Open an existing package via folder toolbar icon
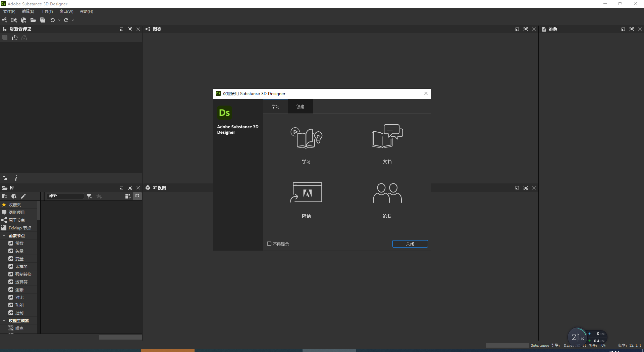The image size is (644, 352). 33,20
